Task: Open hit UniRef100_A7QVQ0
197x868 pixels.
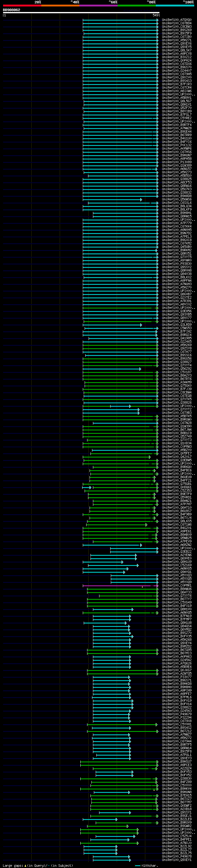Action: coord(176,20)
